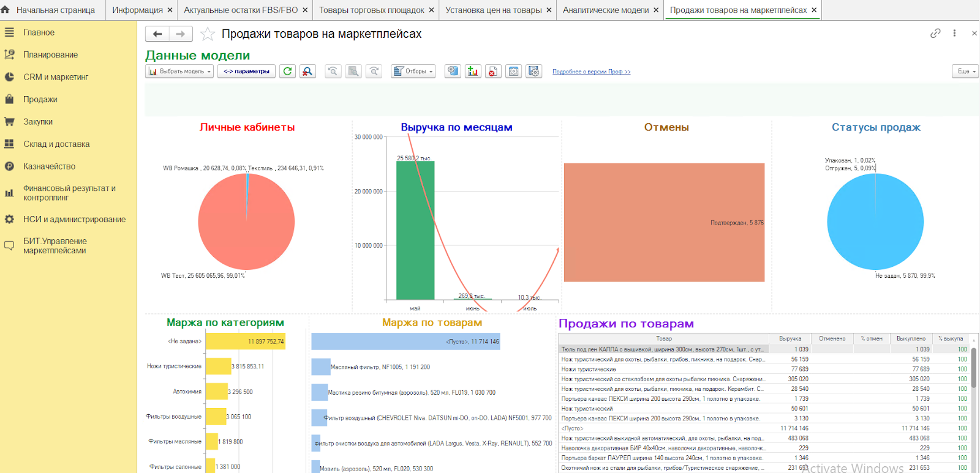This screenshot has height=473, width=980.
Task: Copy link via the chain icon
Action: 935,34
